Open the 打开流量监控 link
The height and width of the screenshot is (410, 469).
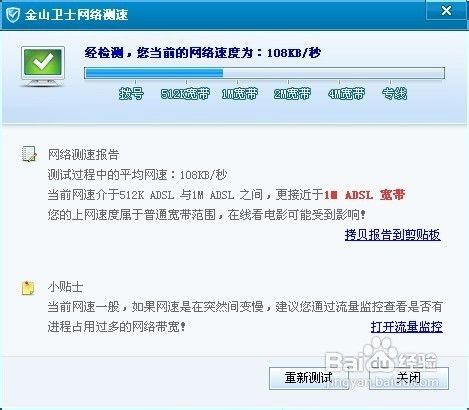click(x=407, y=327)
